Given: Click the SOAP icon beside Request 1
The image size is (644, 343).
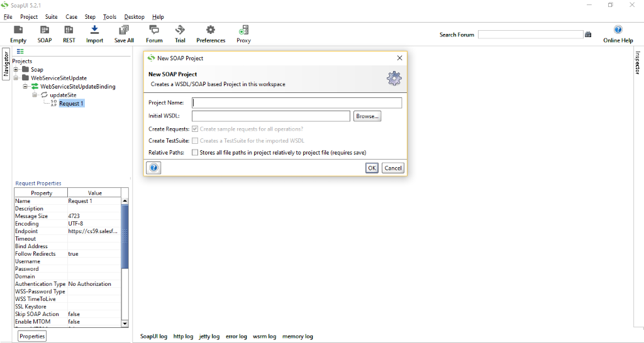Looking at the screenshot, I should 54,104.
